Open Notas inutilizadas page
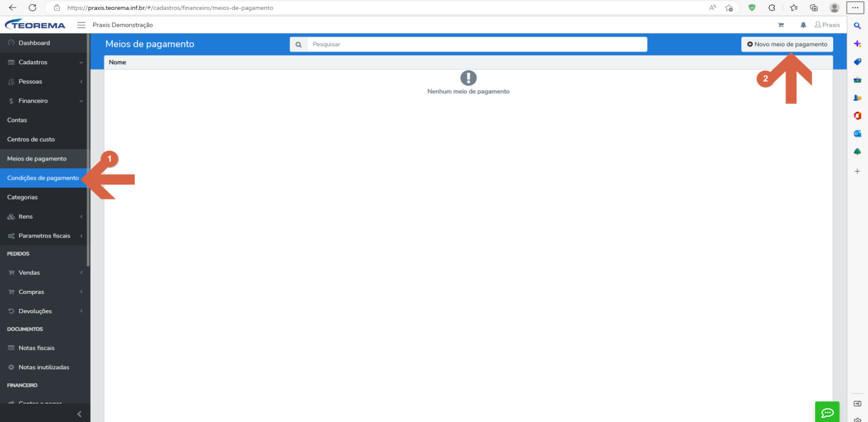The width and height of the screenshot is (868, 422). pos(45,367)
